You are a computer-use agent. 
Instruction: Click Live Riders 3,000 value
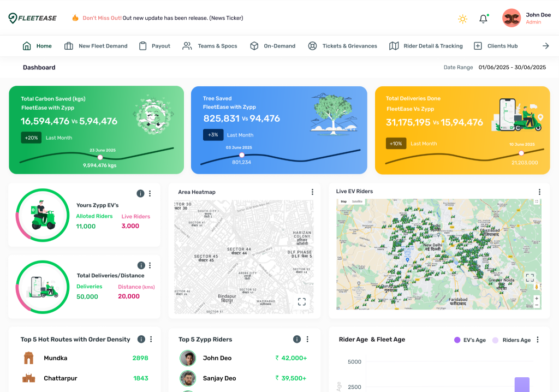tap(130, 226)
